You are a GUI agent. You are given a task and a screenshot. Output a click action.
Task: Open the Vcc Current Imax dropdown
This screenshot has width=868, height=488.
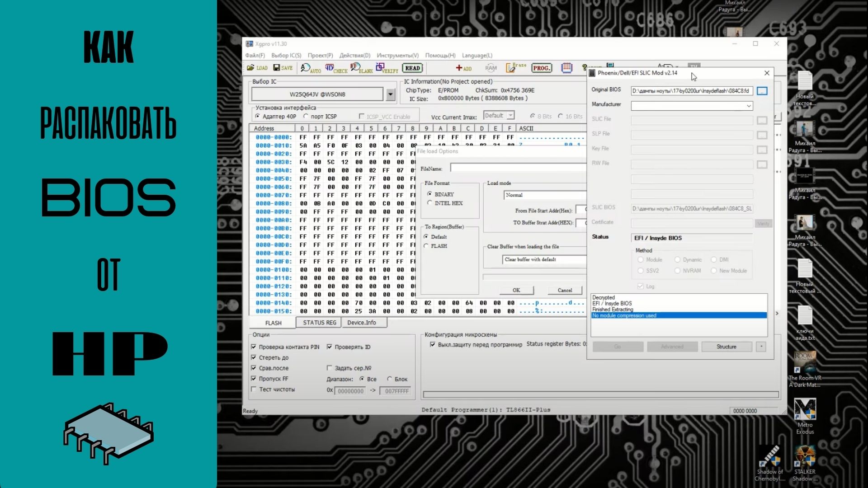[x=510, y=116]
